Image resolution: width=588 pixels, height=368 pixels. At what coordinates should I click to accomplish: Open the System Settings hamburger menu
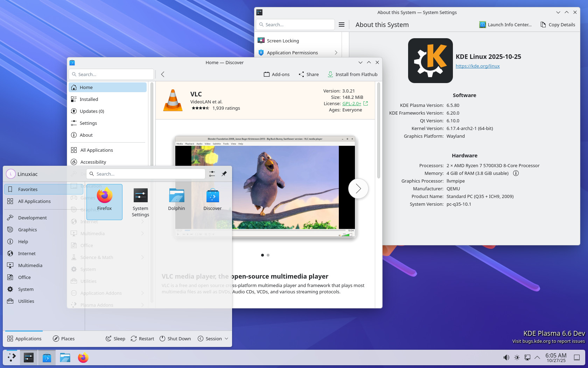point(342,25)
